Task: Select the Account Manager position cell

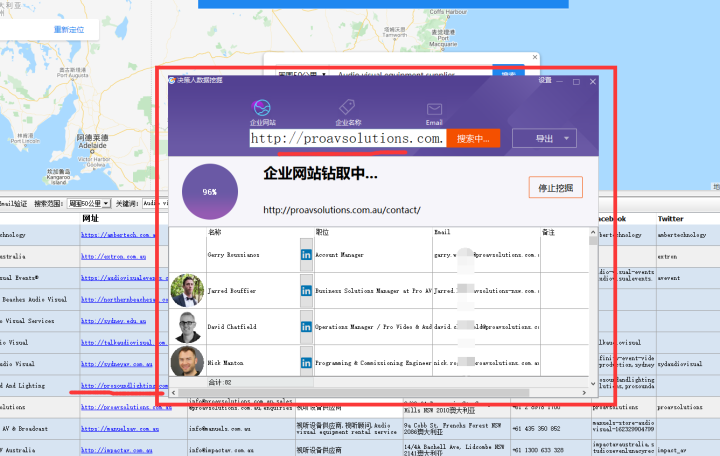Action: tap(373, 255)
